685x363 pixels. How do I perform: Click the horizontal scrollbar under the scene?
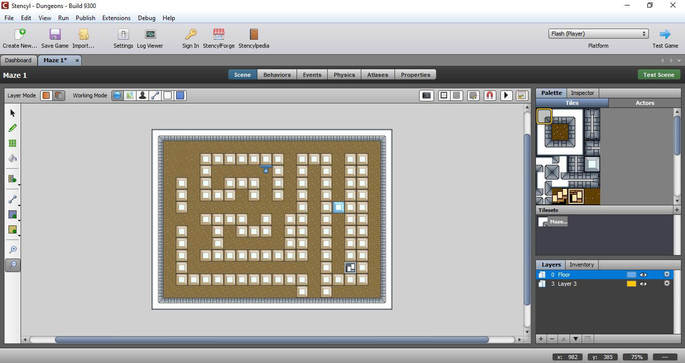[272, 339]
